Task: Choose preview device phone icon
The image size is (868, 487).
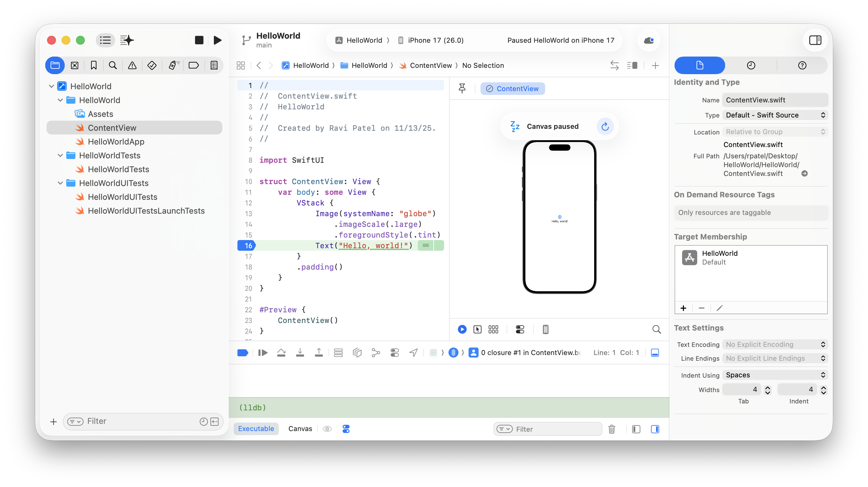Action: tap(545, 329)
